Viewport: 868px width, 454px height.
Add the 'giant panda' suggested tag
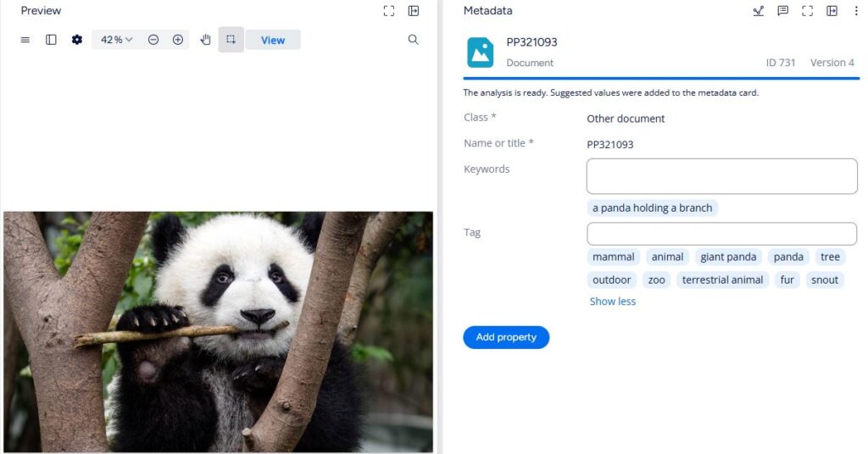click(x=728, y=257)
